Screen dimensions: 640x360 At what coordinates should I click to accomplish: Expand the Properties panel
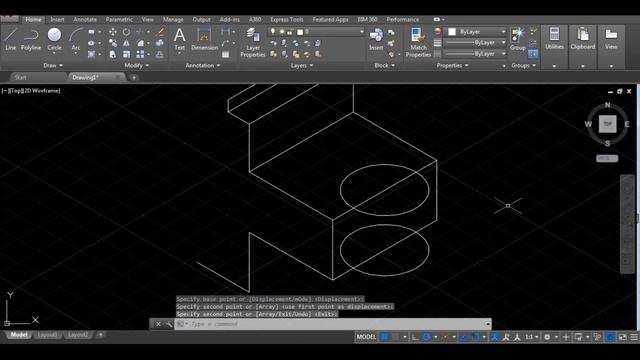452,65
